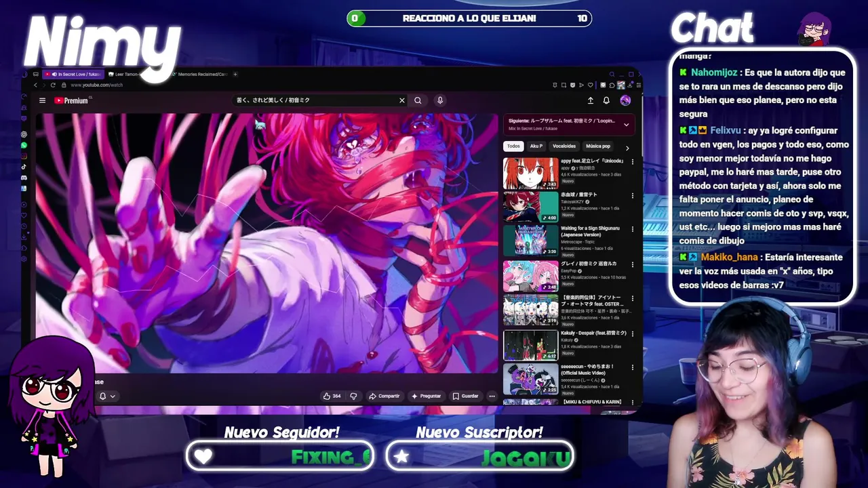Open the seeeeecun Official Music Video thumbnail
Viewport: 868px width, 488px height.
pyautogui.click(x=530, y=380)
